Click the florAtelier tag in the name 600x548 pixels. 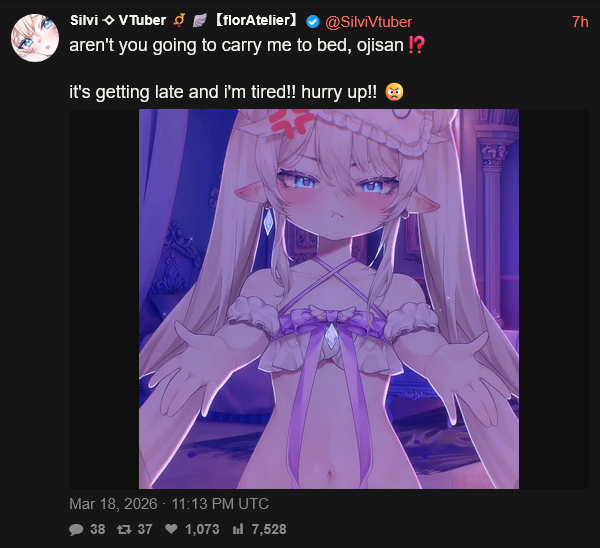pos(256,20)
